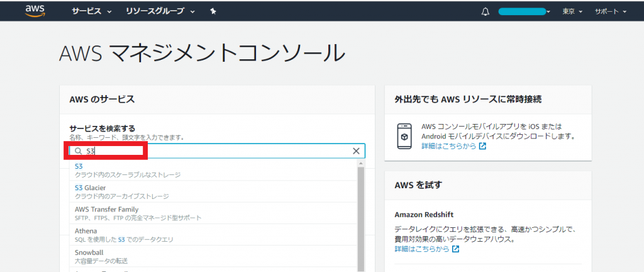Click the results list scrollbar thumb
The height and width of the screenshot is (272, 644).
[361, 218]
